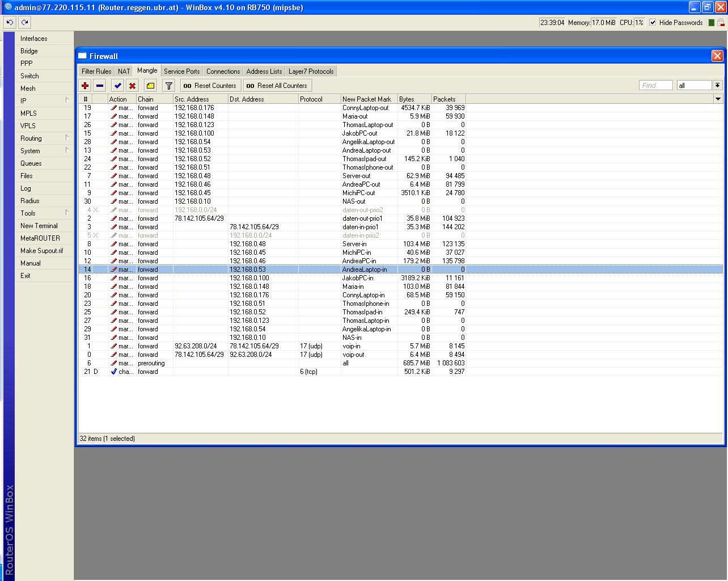
Task: Sort by the Bytes column header
Action: [414, 99]
